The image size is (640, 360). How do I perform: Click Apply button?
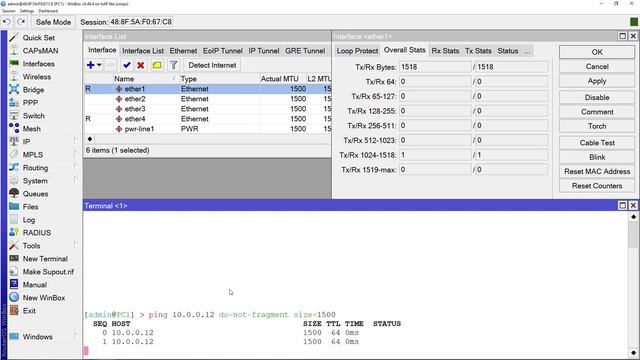597,81
